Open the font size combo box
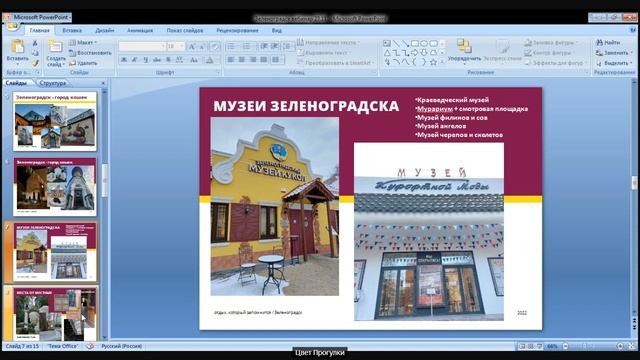This screenshot has height=360, width=640. [176, 46]
